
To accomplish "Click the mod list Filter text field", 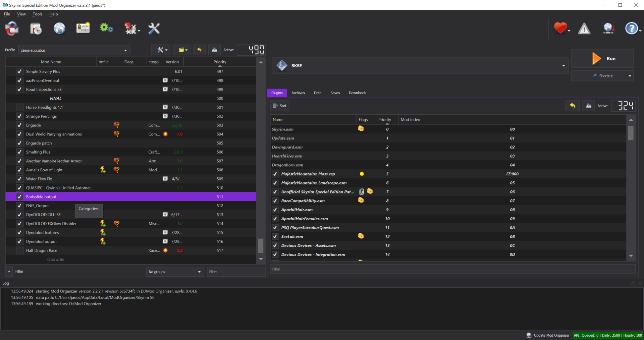I will tap(236, 272).
